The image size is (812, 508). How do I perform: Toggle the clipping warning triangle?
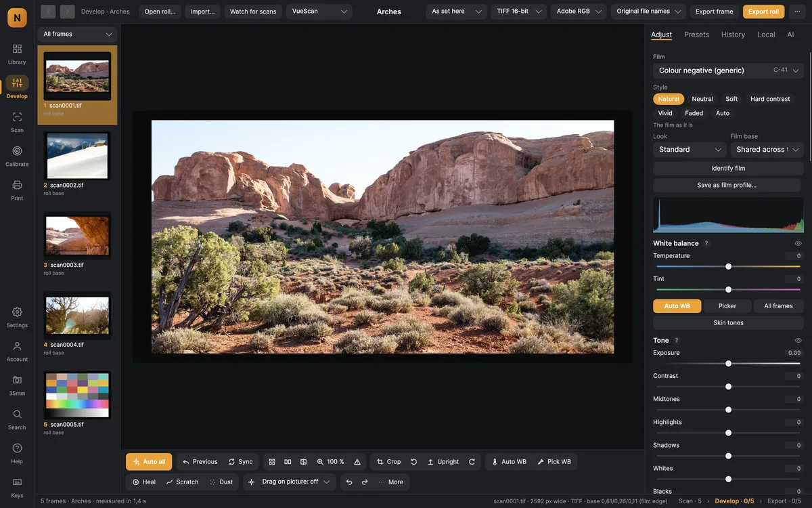pyautogui.click(x=357, y=462)
